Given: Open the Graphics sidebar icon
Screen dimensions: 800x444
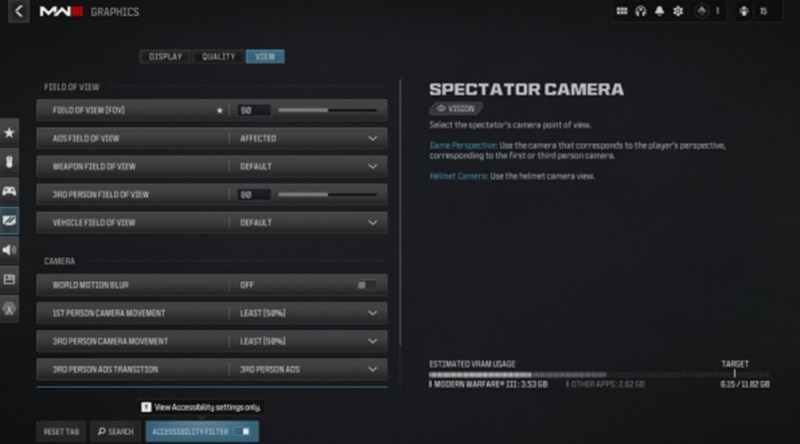Looking at the screenshot, I should click(x=9, y=220).
